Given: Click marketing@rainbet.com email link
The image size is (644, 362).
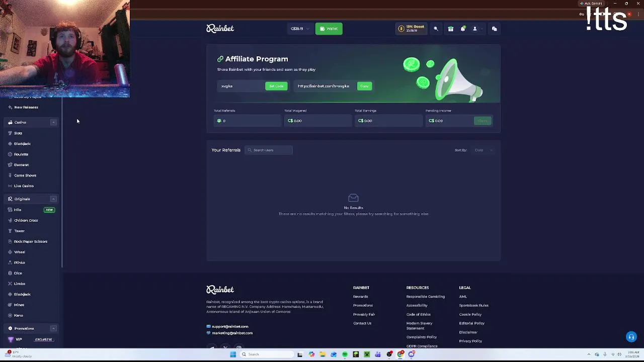Looking at the screenshot, I should click(x=232, y=333).
